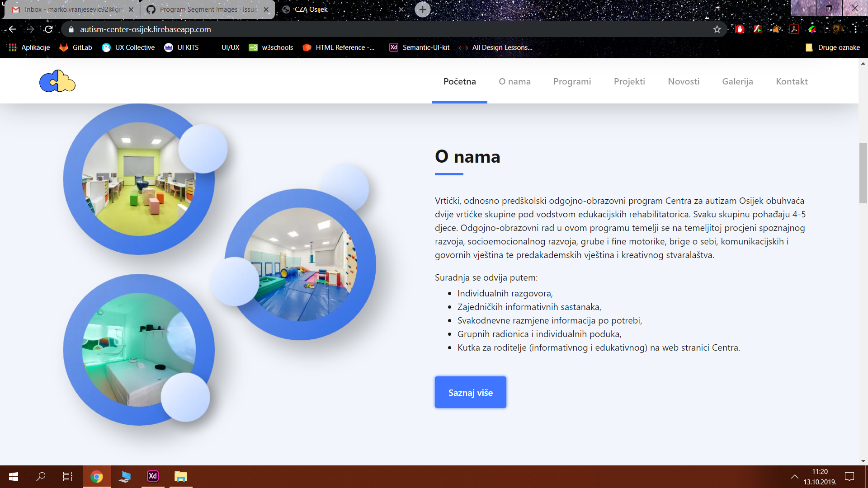Image resolution: width=868 pixels, height=488 pixels.
Task: Open Chrome's customize menu (three dots)
Action: click(855, 29)
